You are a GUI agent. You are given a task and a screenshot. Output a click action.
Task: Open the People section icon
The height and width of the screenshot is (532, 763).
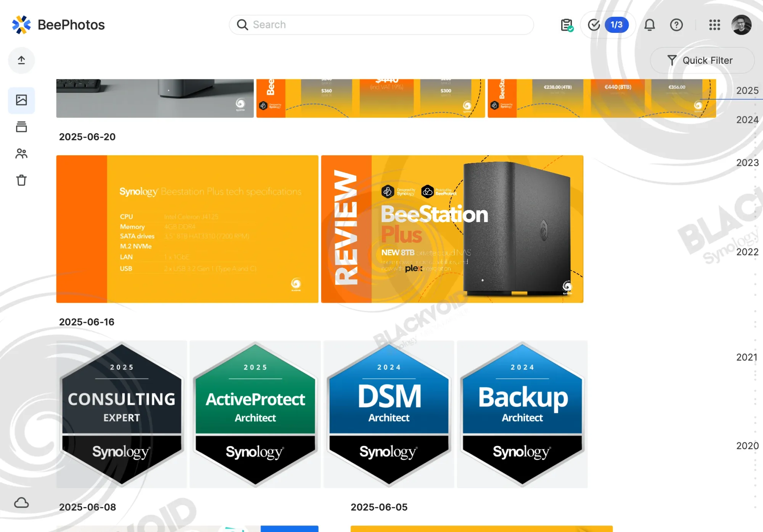coord(21,153)
